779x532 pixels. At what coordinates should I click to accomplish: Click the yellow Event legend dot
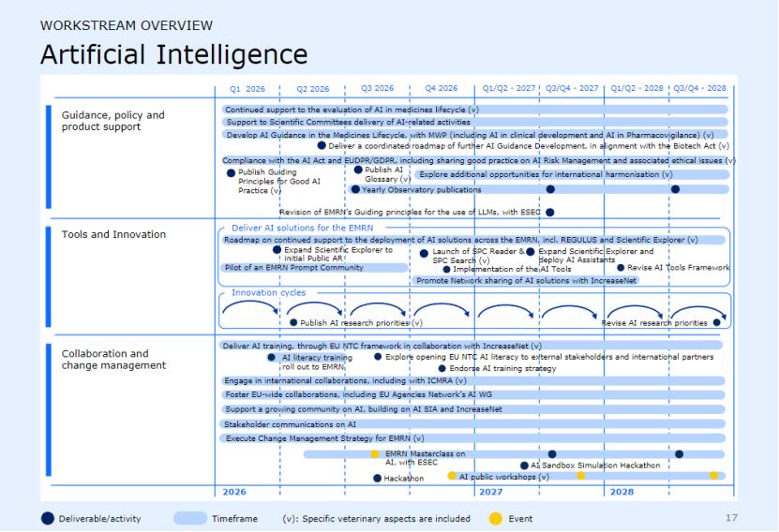(x=494, y=517)
